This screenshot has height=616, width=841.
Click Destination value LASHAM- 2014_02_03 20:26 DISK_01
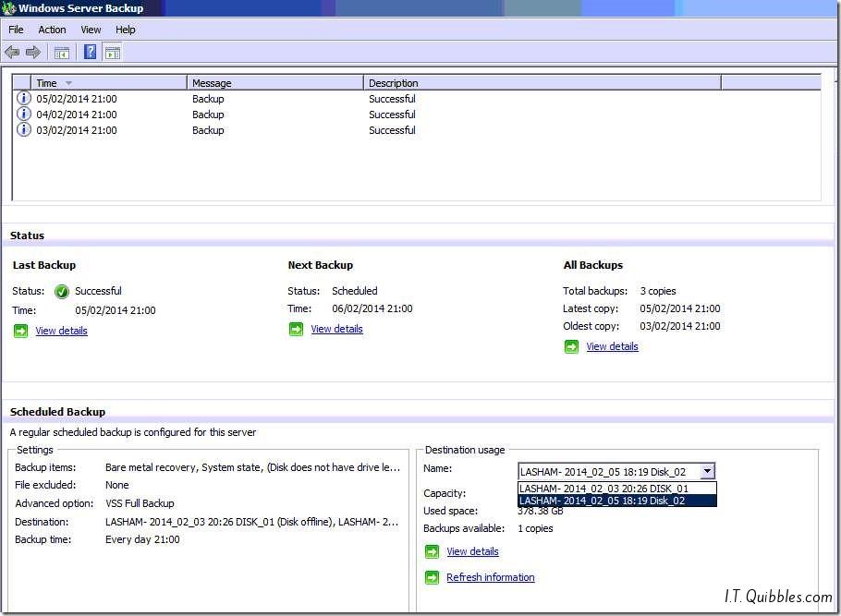(x=252, y=522)
